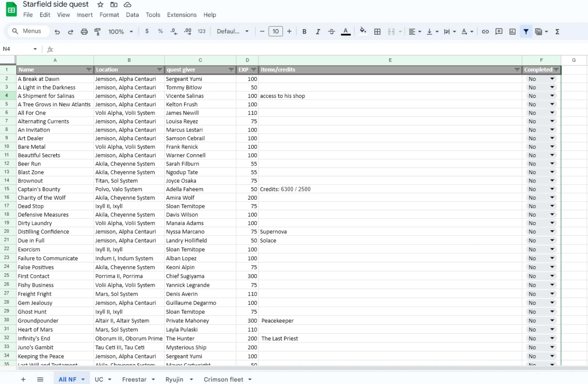Image resolution: width=588 pixels, height=384 pixels.
Task: Open the zoom 100% dropdown
Action: coord(121,32)
